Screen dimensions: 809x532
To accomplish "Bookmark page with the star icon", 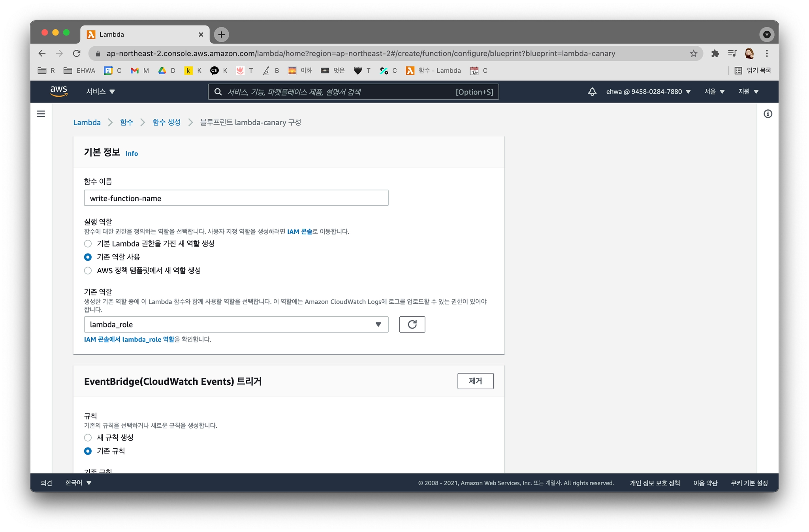I will point(693,53).
